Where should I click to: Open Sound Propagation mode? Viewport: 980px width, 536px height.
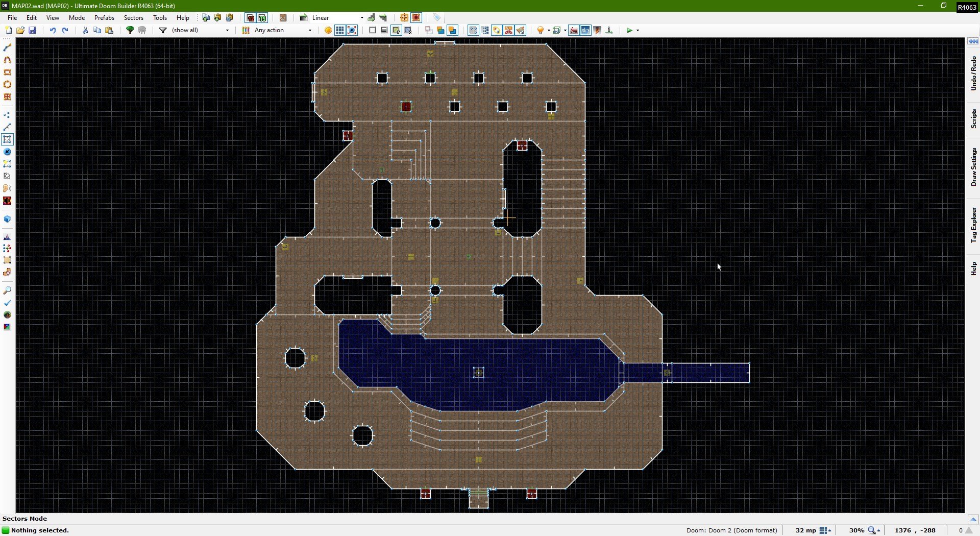click(7, 188)
